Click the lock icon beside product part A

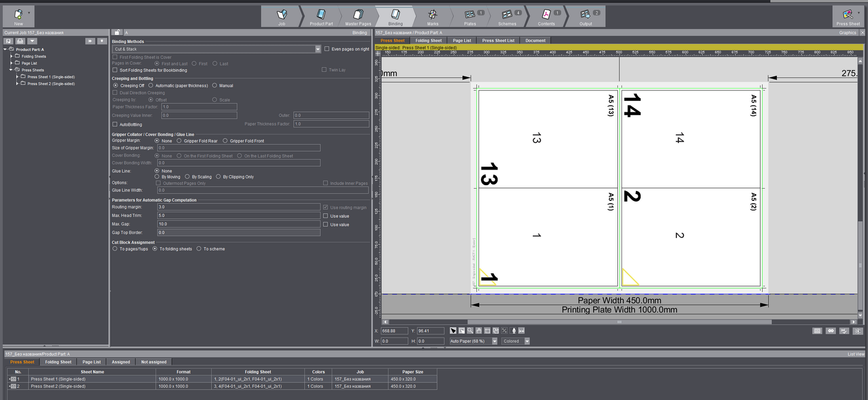pos(117,33)
